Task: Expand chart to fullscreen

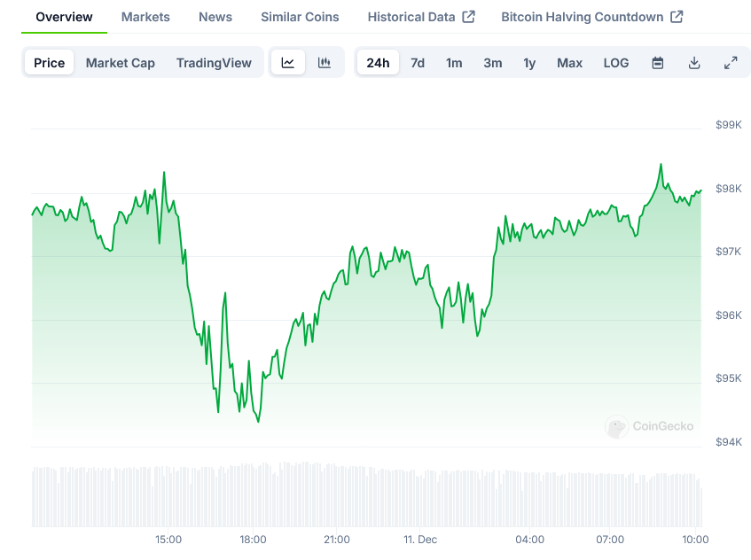Action: pos(731,63)
